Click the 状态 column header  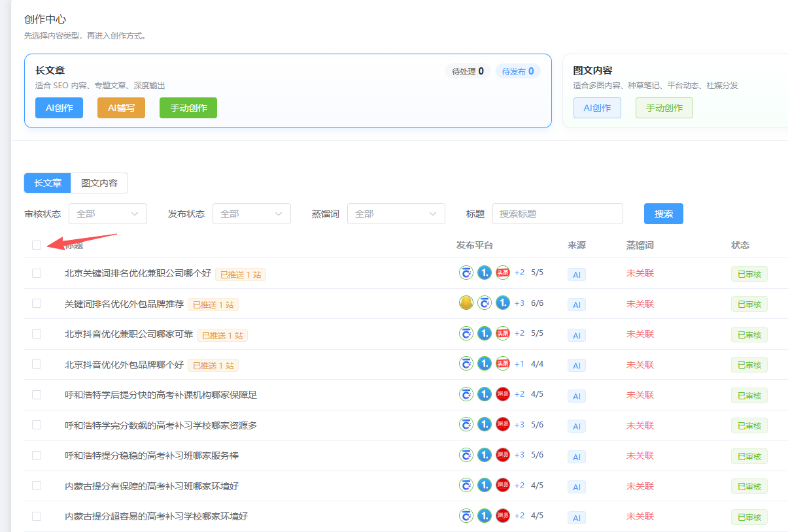[740, 245]
